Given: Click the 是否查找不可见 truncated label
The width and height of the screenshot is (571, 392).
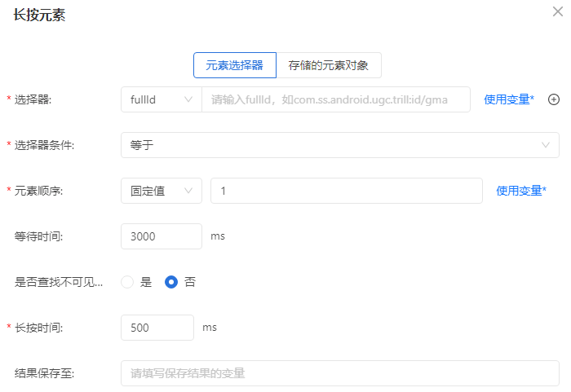Looking at the screenshot, I should [x=59, y=282].
